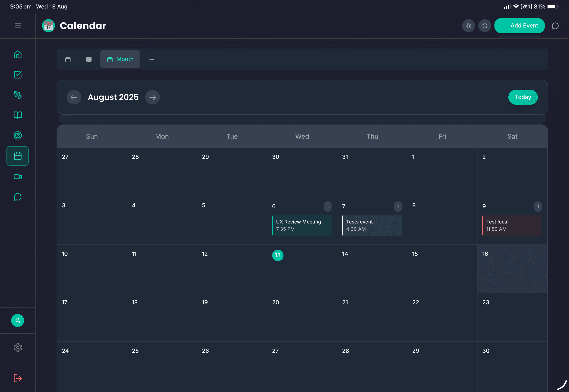Switch to the list view layout
Screen dimensions: 569x392
151,59
